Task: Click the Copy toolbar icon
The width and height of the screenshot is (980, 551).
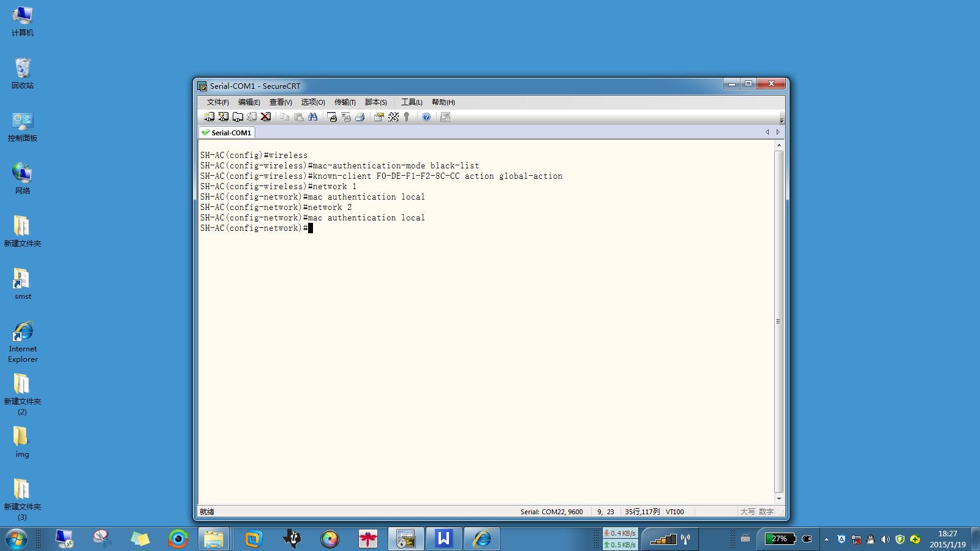Action: [x=285, y=117]
